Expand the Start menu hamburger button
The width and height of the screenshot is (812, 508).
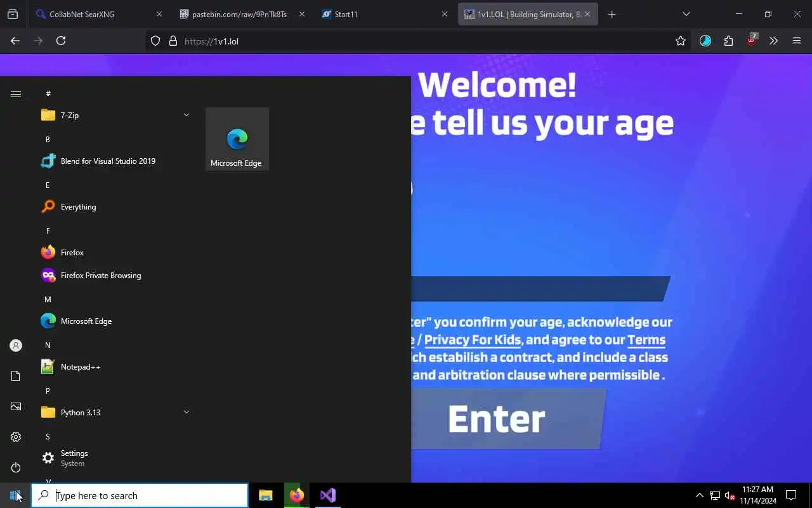click(x=16, y=94)
